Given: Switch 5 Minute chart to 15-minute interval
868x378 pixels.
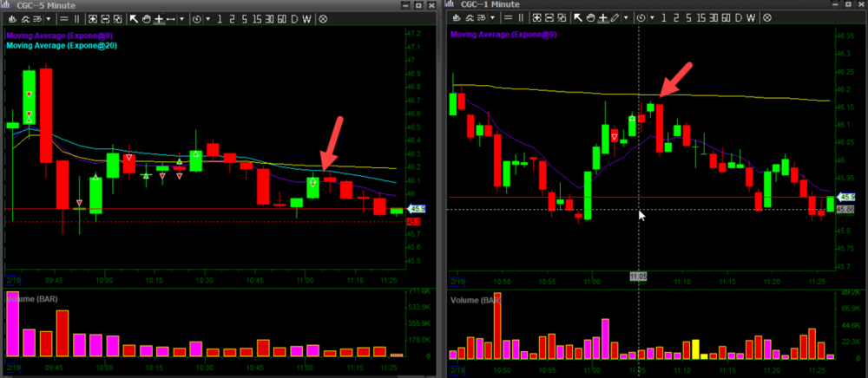Looking at the screenshot, I should pyautogui.click(x=257, y=18).
